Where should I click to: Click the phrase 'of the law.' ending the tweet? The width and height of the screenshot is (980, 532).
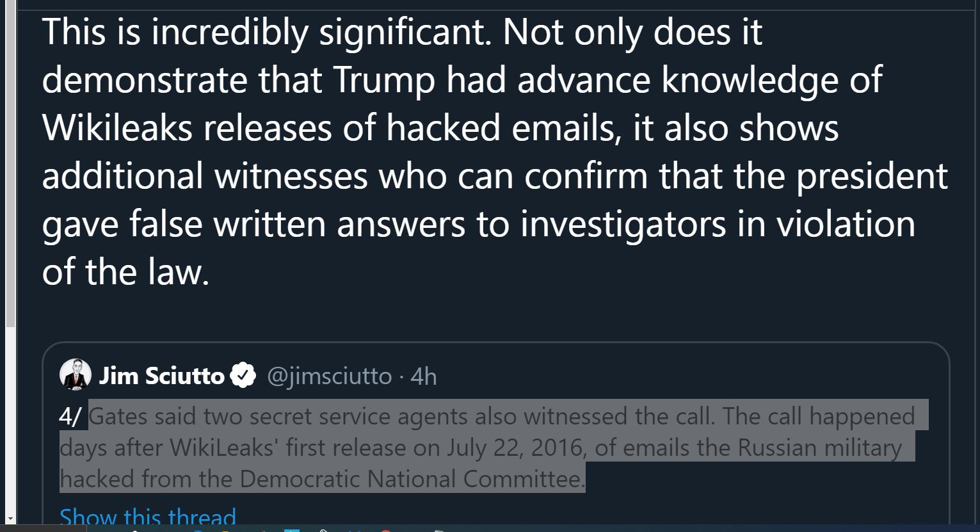[125, 272]
